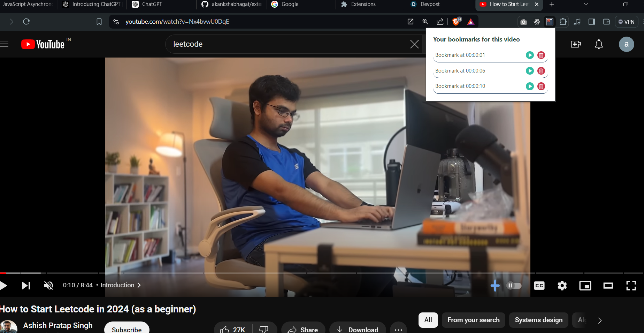644x333 pixels.
Task: Open the account avatar menu
Action: (x=626, y=44)
